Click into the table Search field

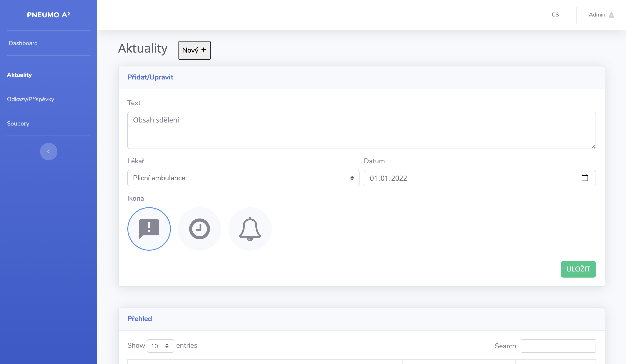click(x=558, y=346)
